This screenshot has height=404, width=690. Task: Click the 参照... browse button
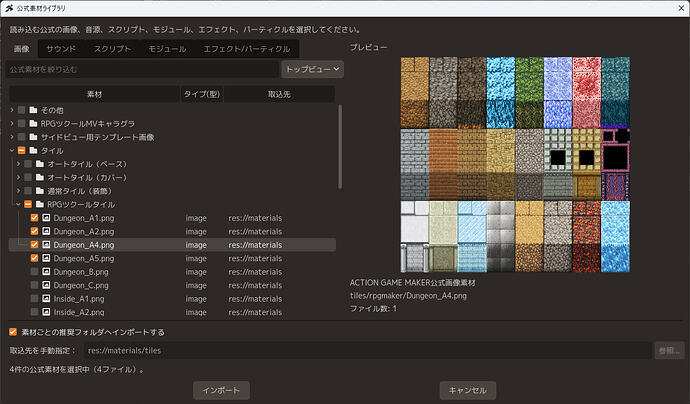tap(669, 350)
